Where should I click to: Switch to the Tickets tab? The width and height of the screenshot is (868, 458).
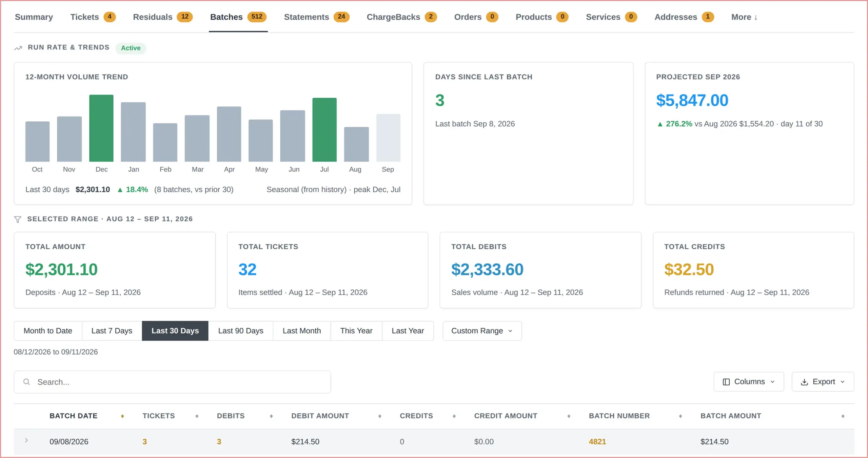tap(93, 17)
